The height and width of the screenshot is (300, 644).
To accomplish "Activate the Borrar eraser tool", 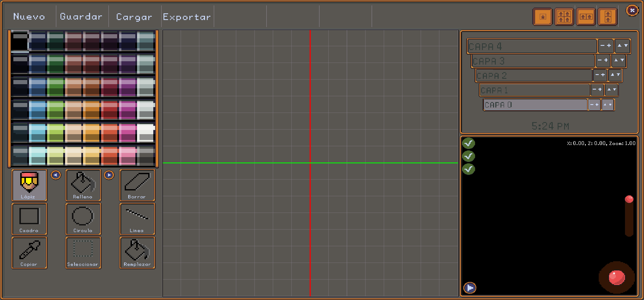I will click(x=137, y=185).
